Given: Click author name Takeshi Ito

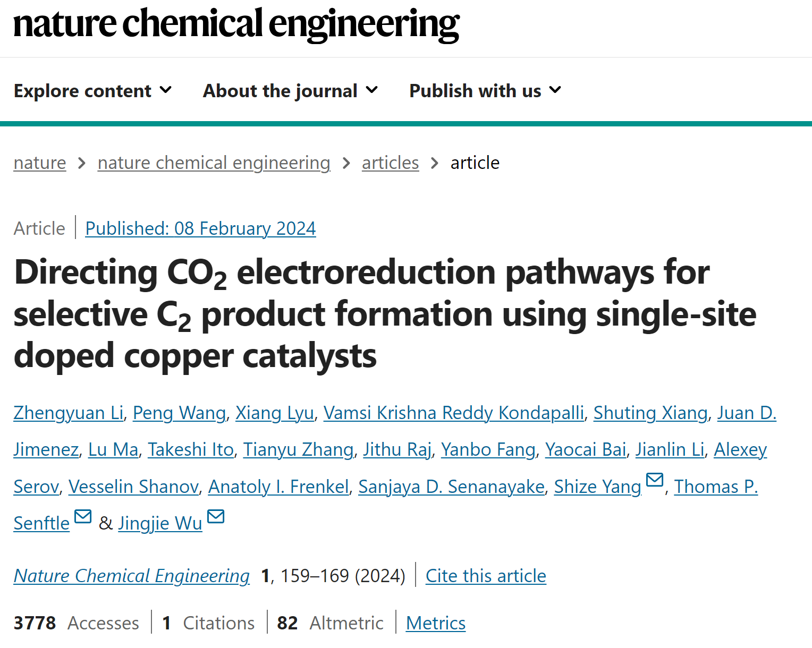Looking at the screenshot, I should point(191,449).
